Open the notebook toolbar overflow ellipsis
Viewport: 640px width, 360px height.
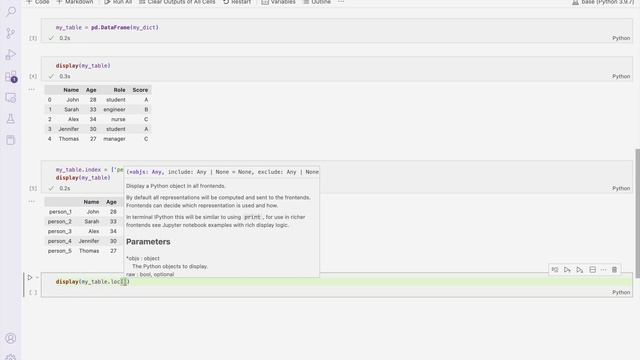pos(341,2)
